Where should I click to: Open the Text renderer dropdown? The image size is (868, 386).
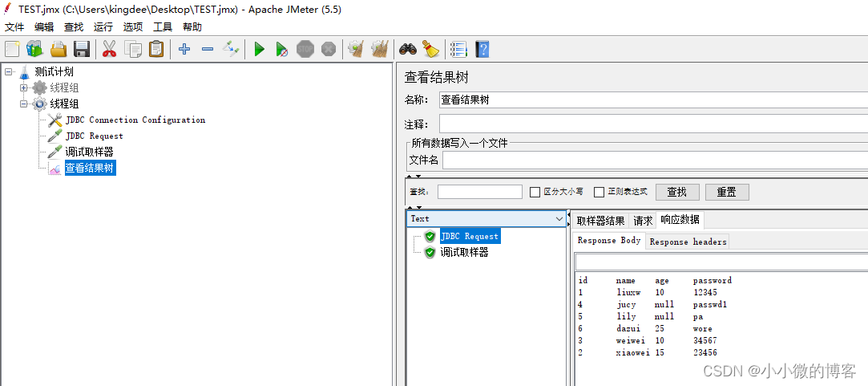[486, 218]
